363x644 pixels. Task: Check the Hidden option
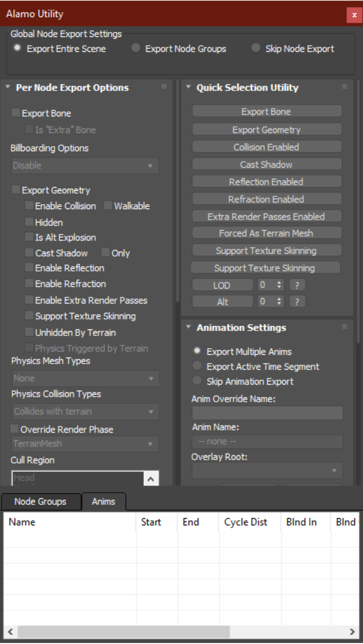click(29, 222)
